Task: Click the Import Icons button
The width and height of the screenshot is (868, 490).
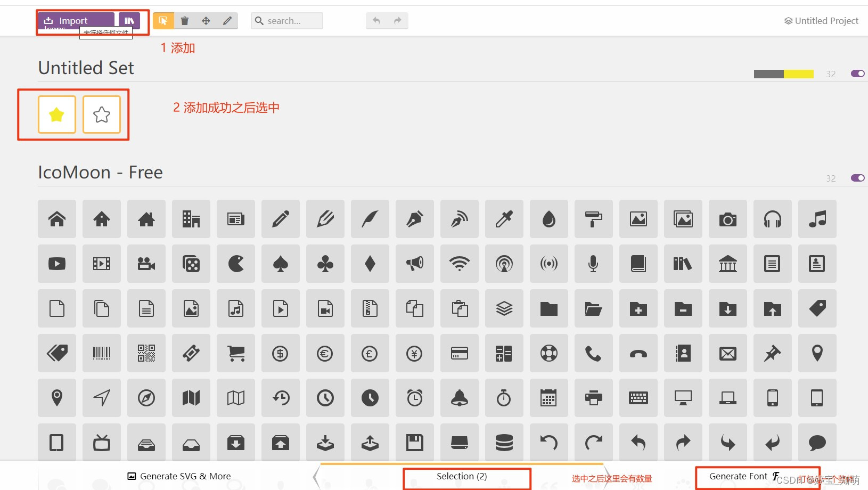Action: click(76, 21)
